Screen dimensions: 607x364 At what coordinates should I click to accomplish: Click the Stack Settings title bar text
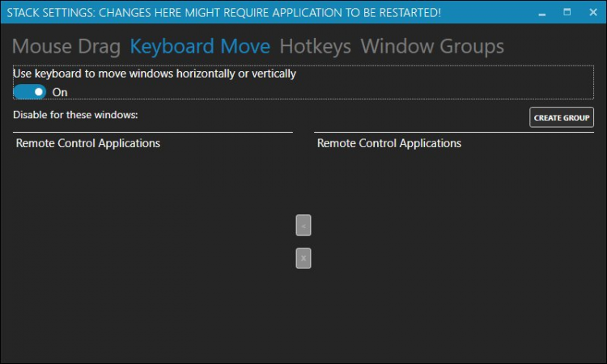click(223, 12)
